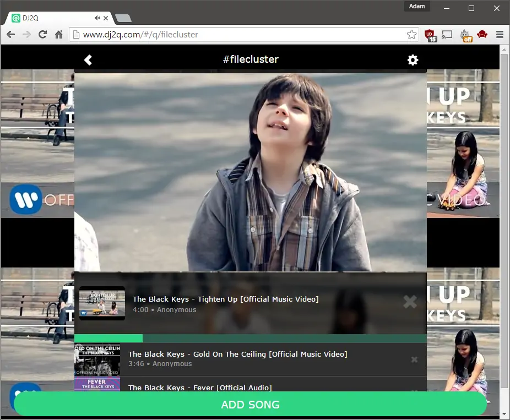
Task: Click the page file icon in address bar
Action: tap(76, 35)
